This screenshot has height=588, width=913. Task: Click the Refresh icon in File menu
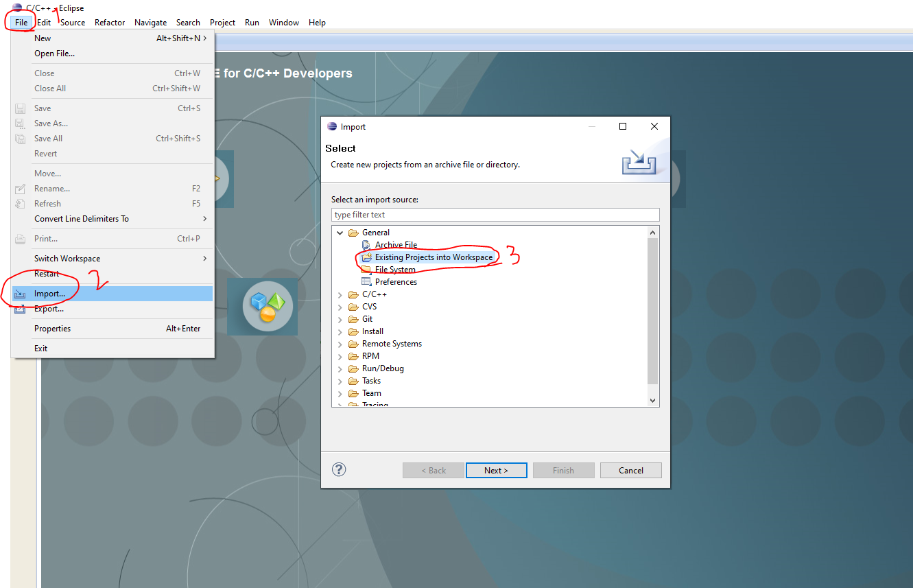coord(20,204)
